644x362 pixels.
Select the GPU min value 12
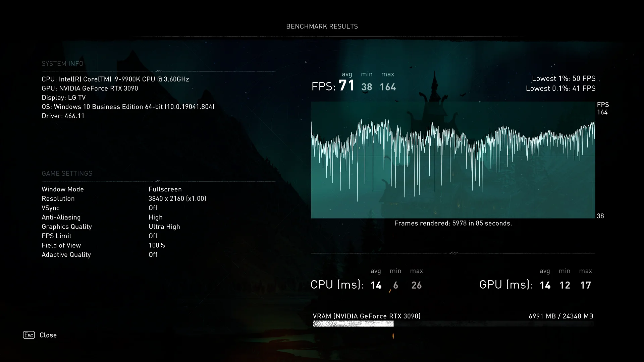coord(565,285)
